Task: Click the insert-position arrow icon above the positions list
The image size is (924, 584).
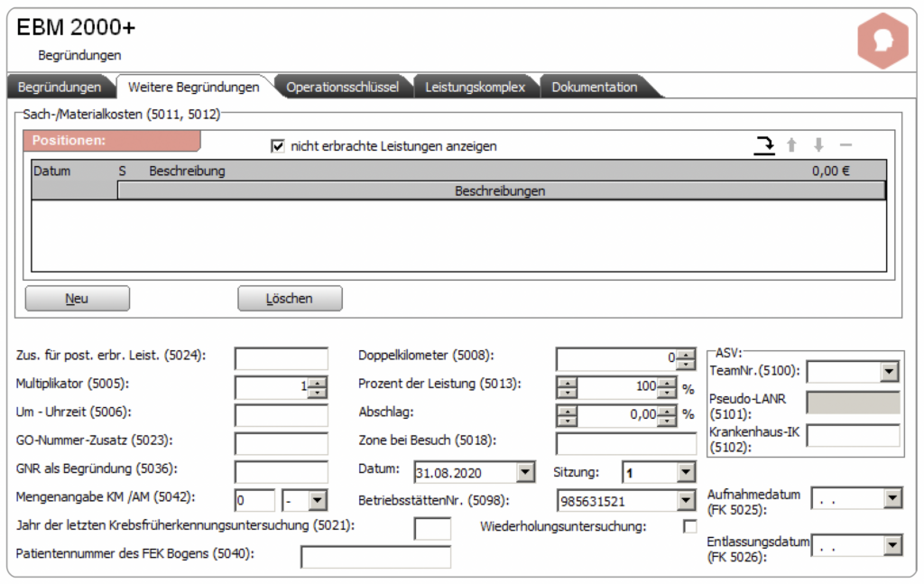Action: click(x=764, y=145)
